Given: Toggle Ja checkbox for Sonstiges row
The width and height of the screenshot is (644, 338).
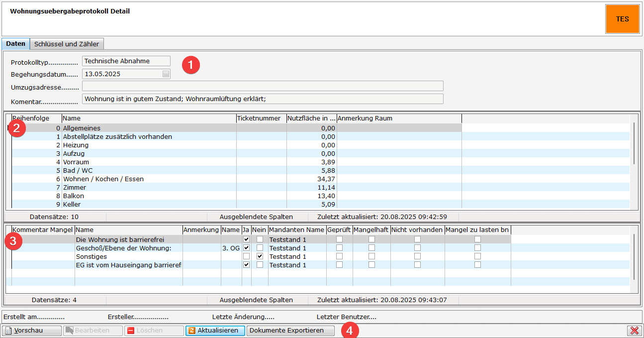Looking at the screenshot, I should click(246, 256).
